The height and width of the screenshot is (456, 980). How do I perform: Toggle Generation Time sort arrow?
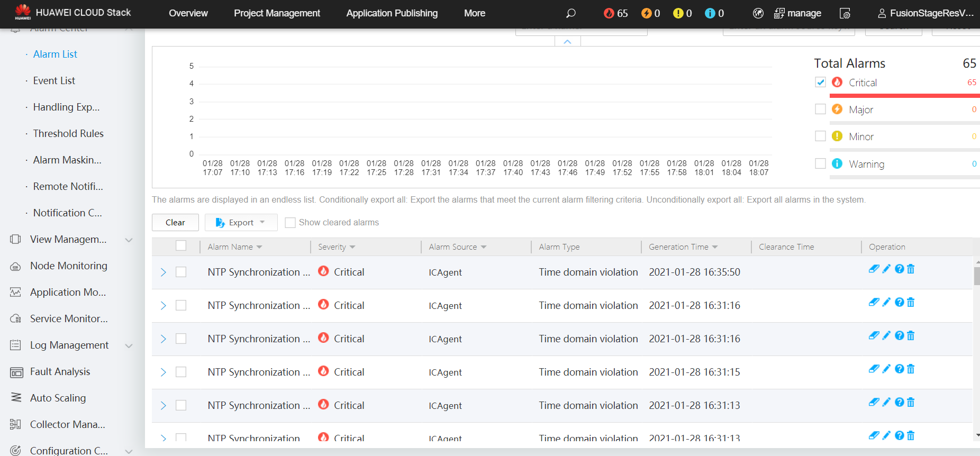(x=715, y=247)
